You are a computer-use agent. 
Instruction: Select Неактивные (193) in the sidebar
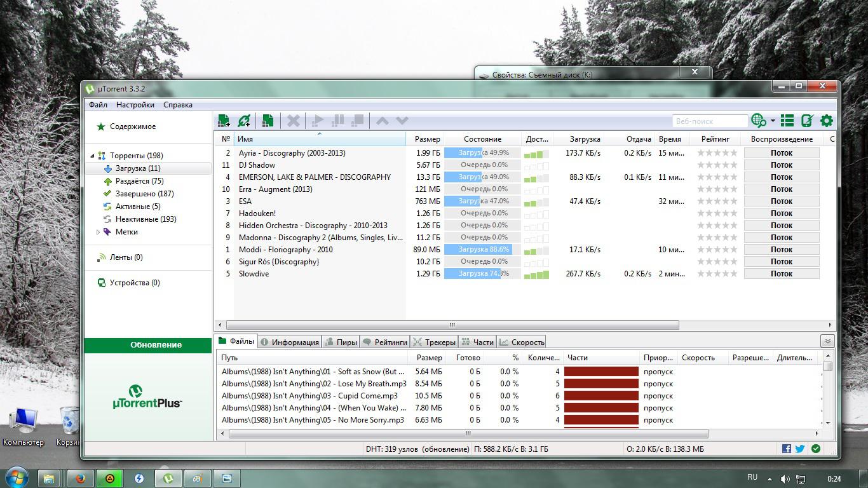pyautogui.click(x=146, y=219)
